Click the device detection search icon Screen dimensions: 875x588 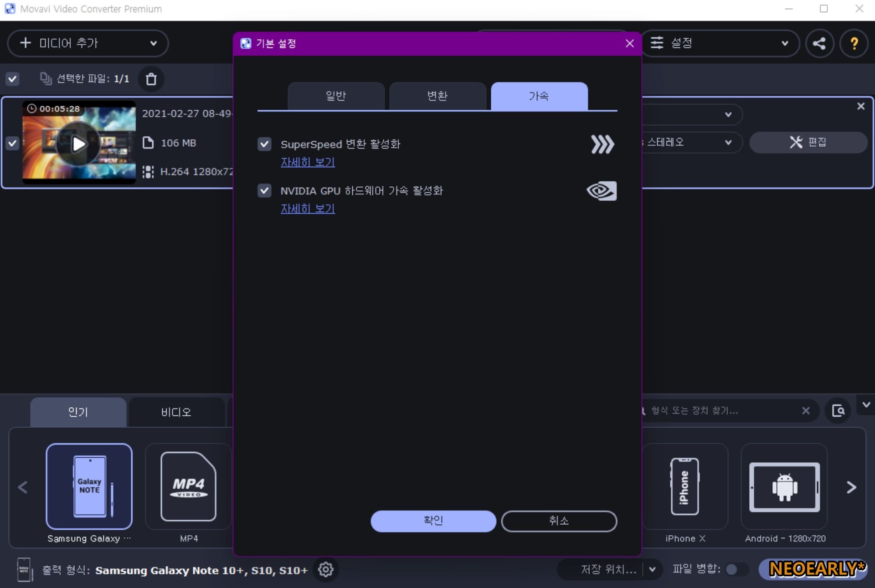[x=838, y=411]
